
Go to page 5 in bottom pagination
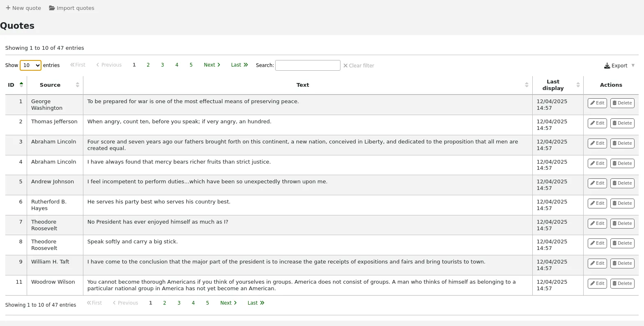pyautogui.click(x=207, y=303)
